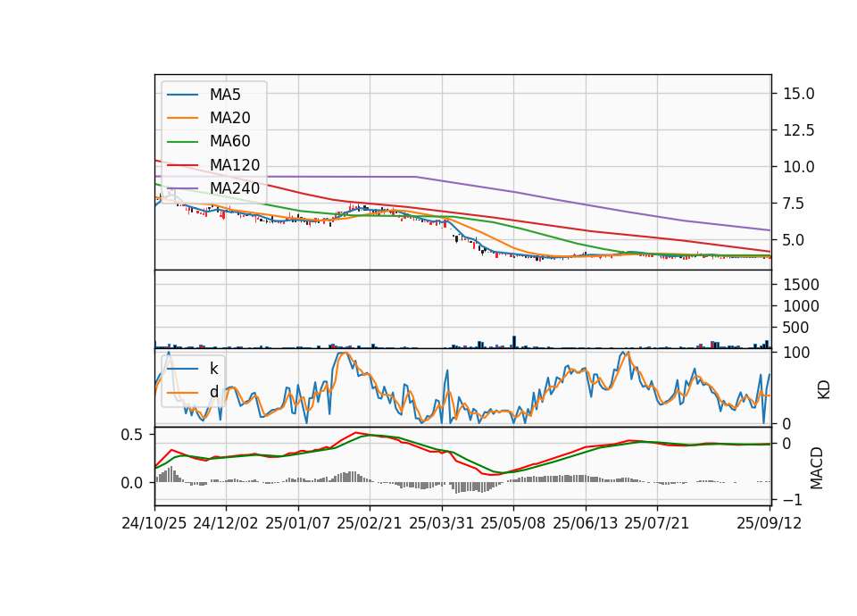Image resolution: width=857 pixels, height=616 pixels.
Task: Click the MA5 legend label
Action: point(225,95)
